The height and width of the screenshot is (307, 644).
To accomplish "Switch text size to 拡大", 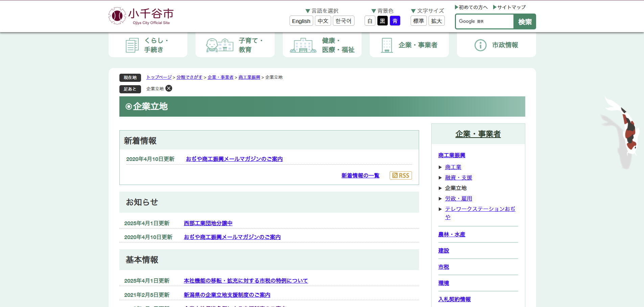I will click(436, 21).
